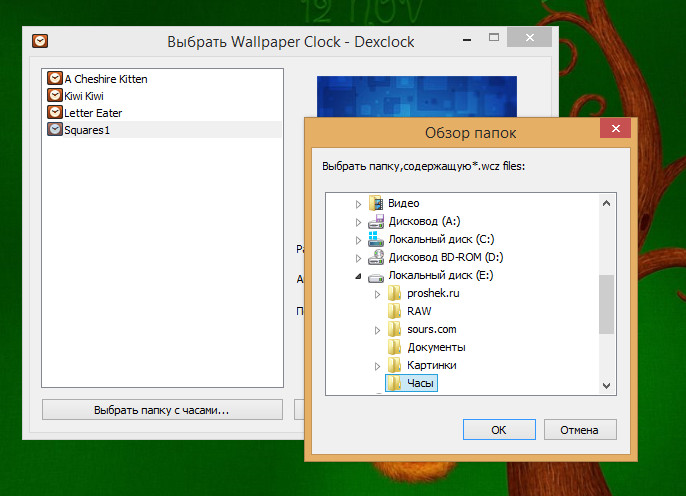Expand the Дисковод BD-ROM (D:) node
686x496 pixels.
pos(358,258)
